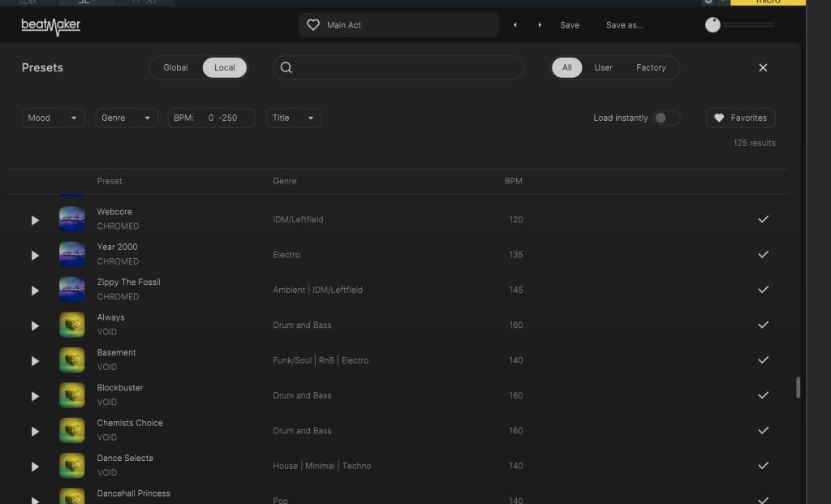The height and width of the screenshot is (504, 831).
Task: Select the Local presets option
Action: click(225, 68)
